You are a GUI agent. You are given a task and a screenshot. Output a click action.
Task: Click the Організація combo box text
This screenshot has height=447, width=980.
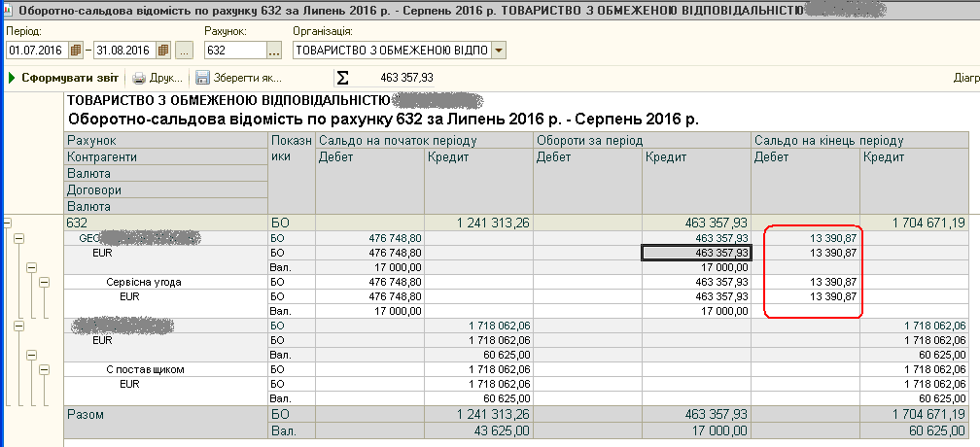[x=392, y=51]
